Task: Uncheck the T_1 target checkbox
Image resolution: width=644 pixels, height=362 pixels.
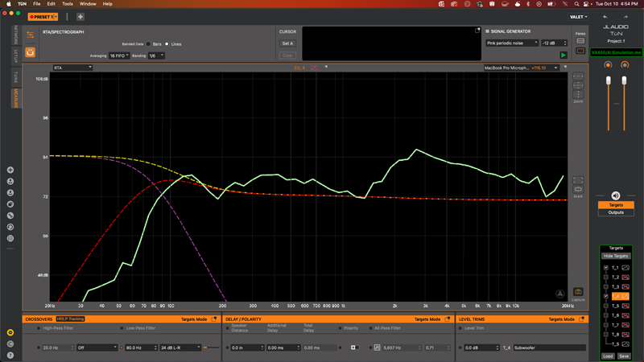Action: (x=606, y=268)
